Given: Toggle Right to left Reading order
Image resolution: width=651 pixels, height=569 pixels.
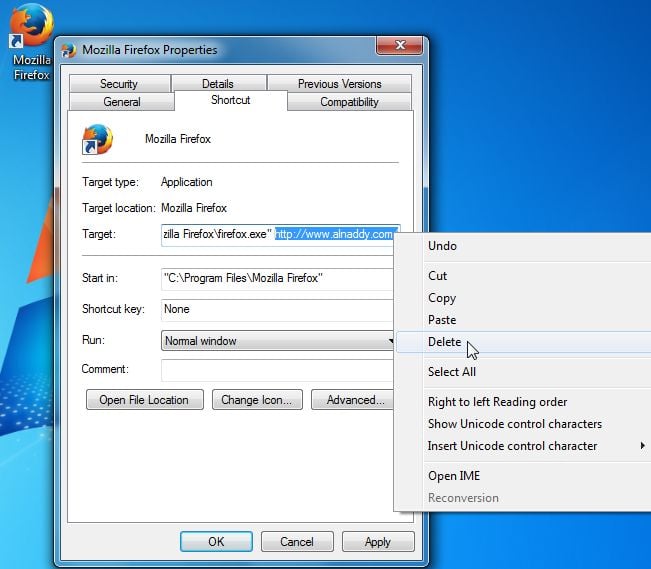Looking at the screenshot, I should [x=523, y=402].
